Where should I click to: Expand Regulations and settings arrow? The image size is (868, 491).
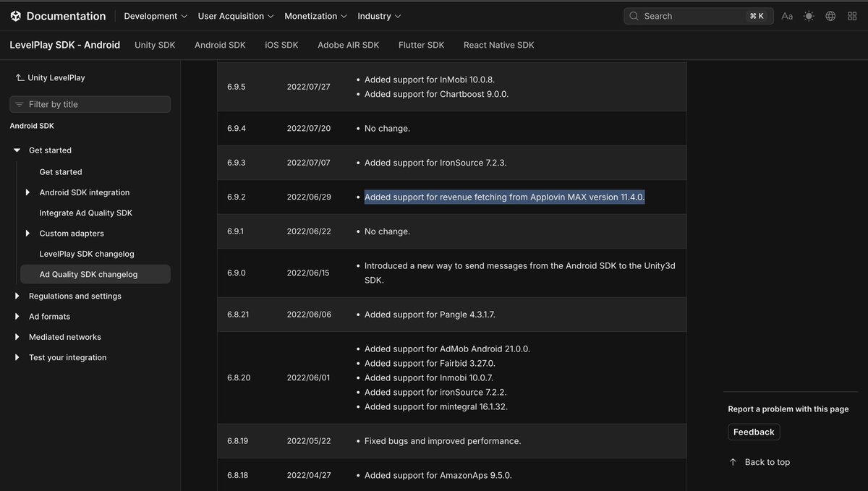(x=17, y=296)
